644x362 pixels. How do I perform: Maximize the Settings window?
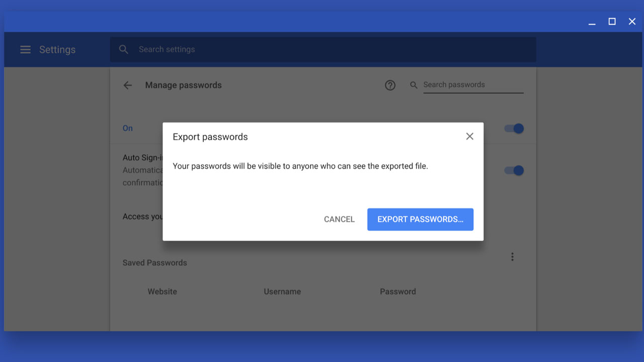click(612, 22)
